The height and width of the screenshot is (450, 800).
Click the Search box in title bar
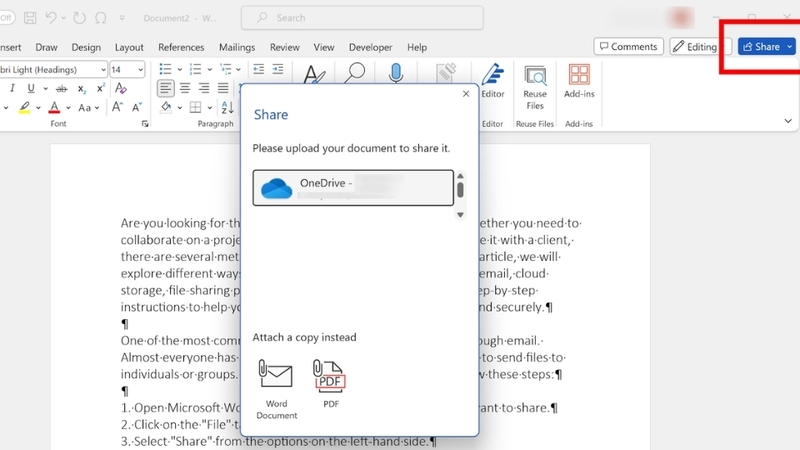pos(362,18)
